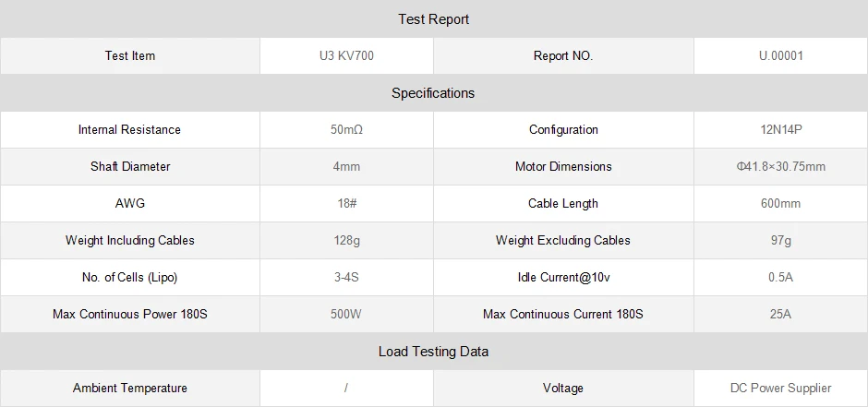This screenshot has width=868, height=407.
Task: Click the Shaft Diameter label
Action: click(130, 166)
